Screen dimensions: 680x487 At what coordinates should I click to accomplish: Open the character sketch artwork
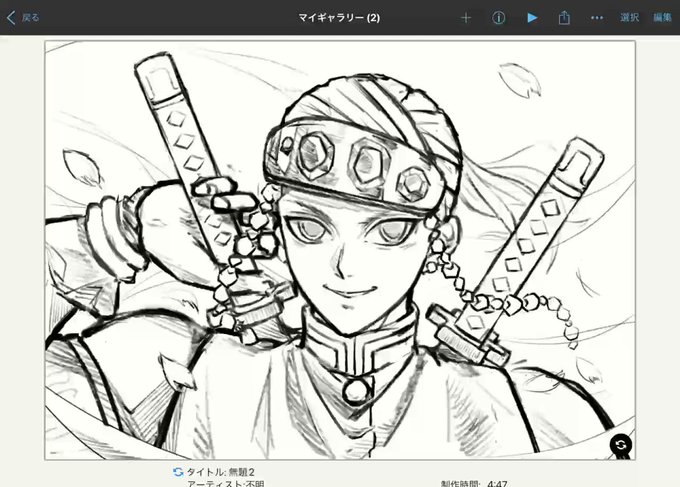click(x=340, y=250)
